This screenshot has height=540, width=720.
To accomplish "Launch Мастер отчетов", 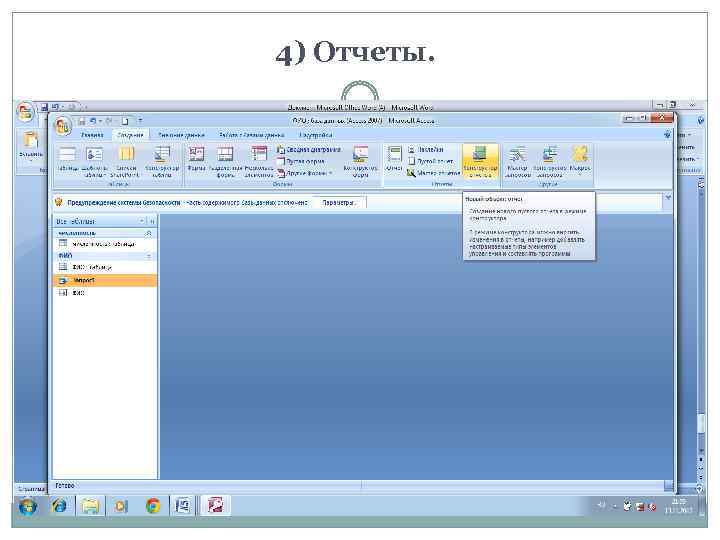I will (433, 173).
